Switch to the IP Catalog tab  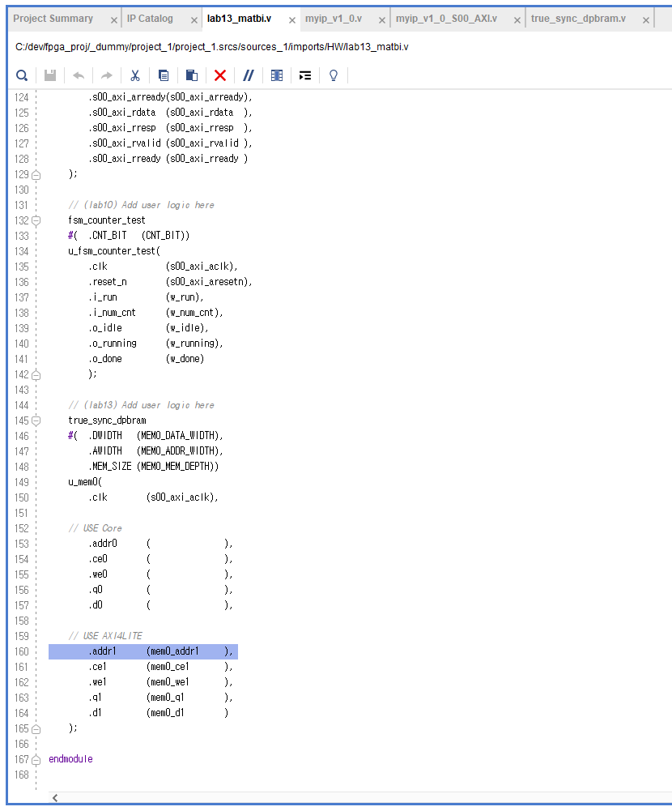tap(150, 19)
